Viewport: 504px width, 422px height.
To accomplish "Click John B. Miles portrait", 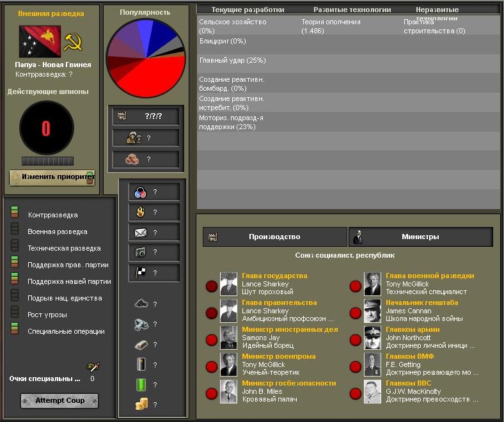I will coord(228,391).
